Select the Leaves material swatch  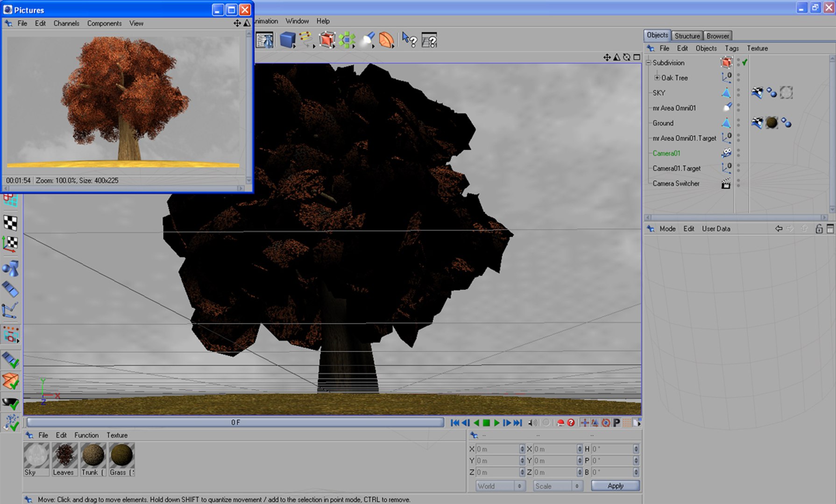click(64, 459)
